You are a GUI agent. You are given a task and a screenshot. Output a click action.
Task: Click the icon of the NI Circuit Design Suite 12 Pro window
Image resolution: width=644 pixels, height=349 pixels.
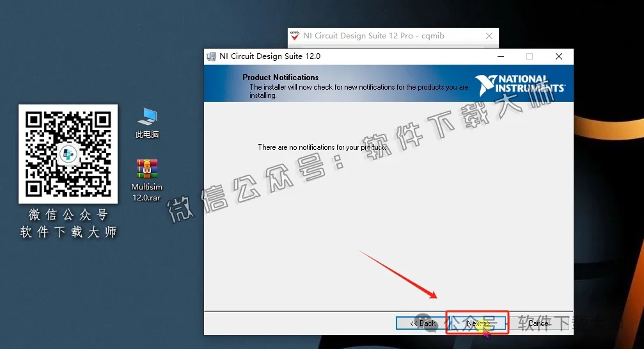click(294, 36)
